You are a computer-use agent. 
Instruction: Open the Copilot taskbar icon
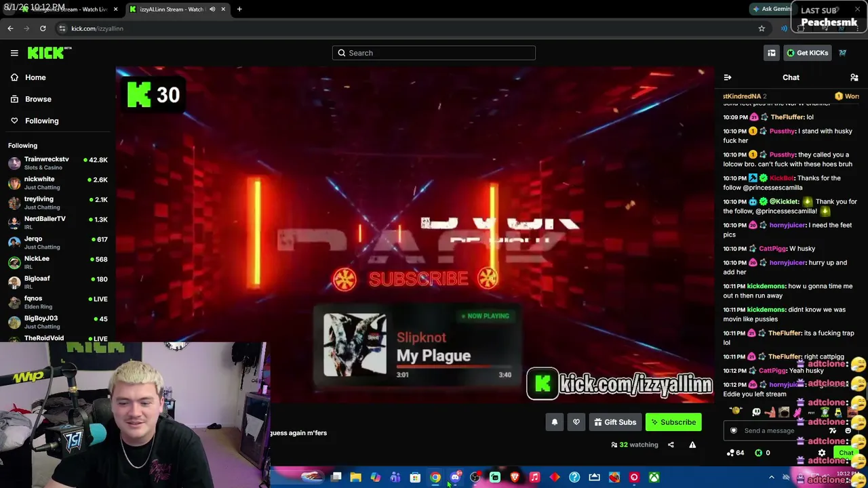click(x=376, y=477)
